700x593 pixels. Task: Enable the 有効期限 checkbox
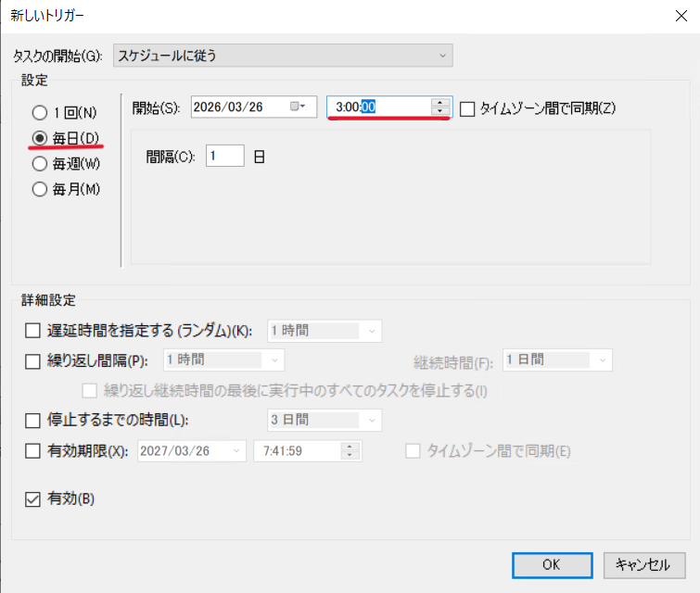coord(33,451)
